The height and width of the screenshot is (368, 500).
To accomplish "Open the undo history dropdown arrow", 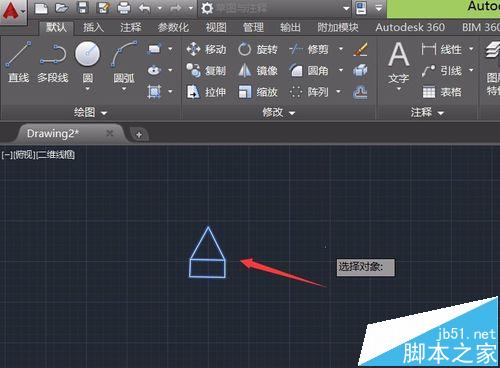I will point(160,8).
